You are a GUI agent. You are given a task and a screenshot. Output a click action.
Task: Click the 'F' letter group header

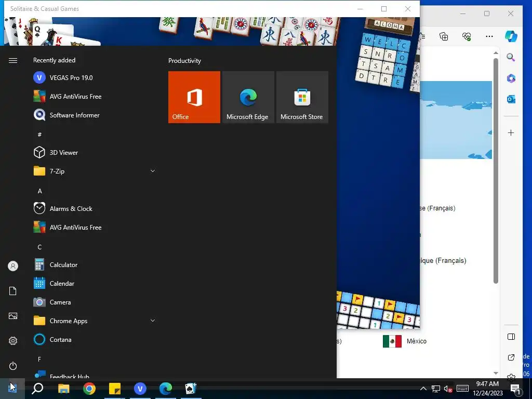point(39,360)
